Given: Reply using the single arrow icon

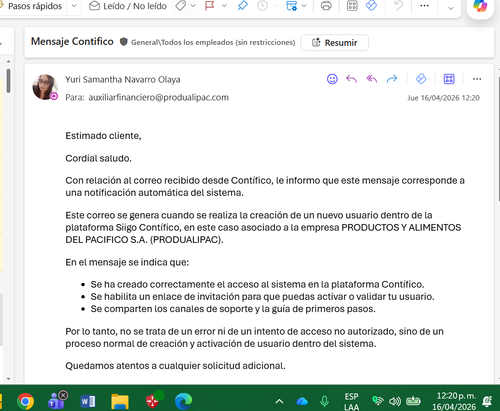Looking at the screenshot, I should 351,79.
